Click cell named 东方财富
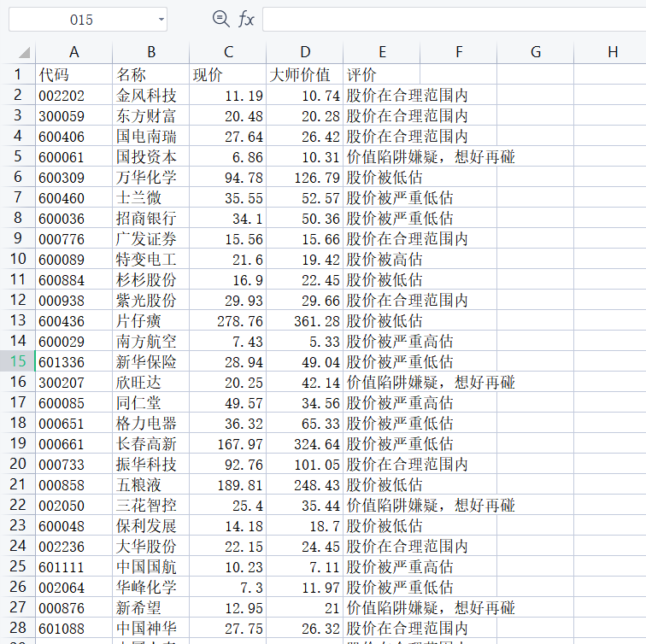Image resolution: width=646 pixels, height=644 pixels. 150,115
